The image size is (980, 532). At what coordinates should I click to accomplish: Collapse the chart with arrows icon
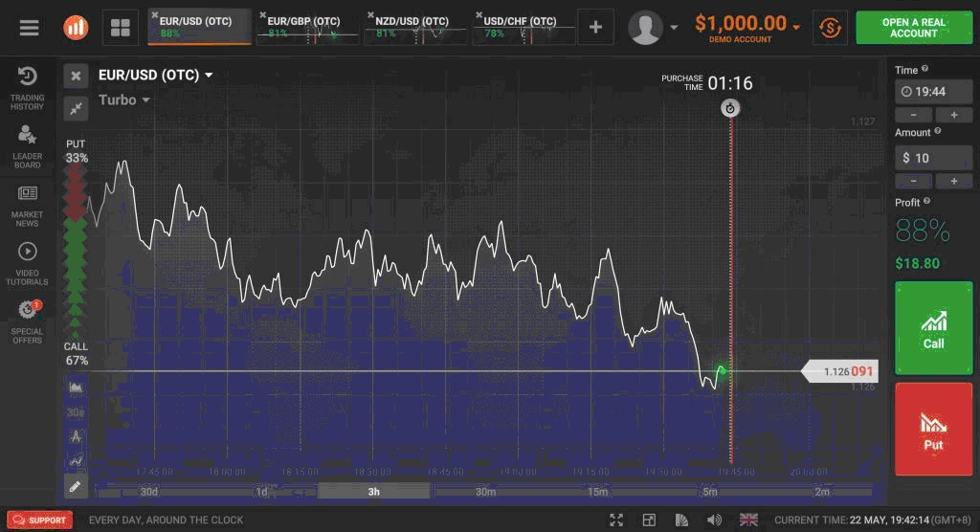click(x=77, y=107)
